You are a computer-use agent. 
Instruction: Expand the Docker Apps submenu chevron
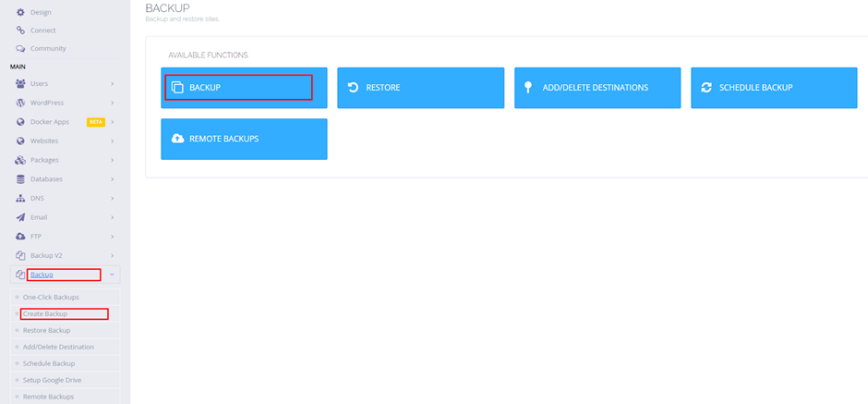tap(113, 122)
